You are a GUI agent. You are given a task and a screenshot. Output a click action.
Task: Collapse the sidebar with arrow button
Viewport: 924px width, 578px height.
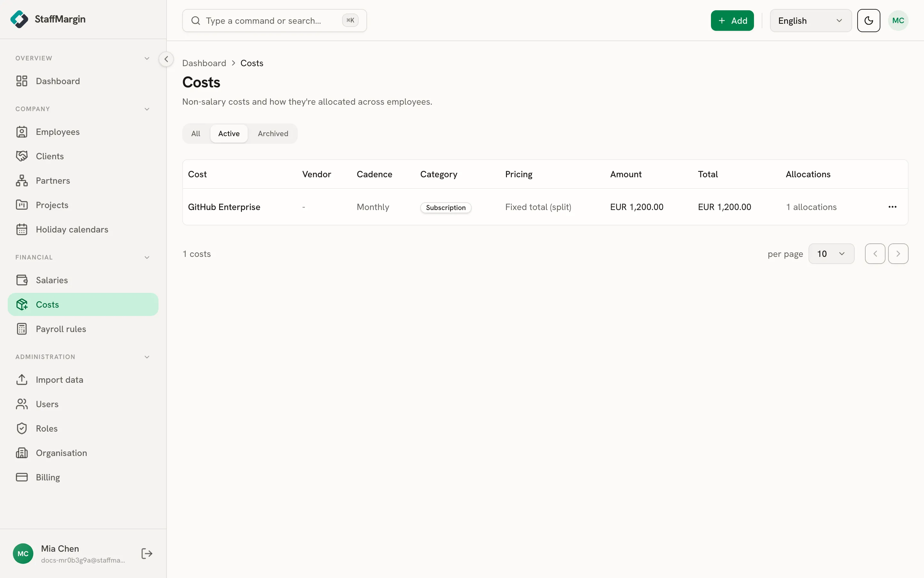click(x=166, y=59)
